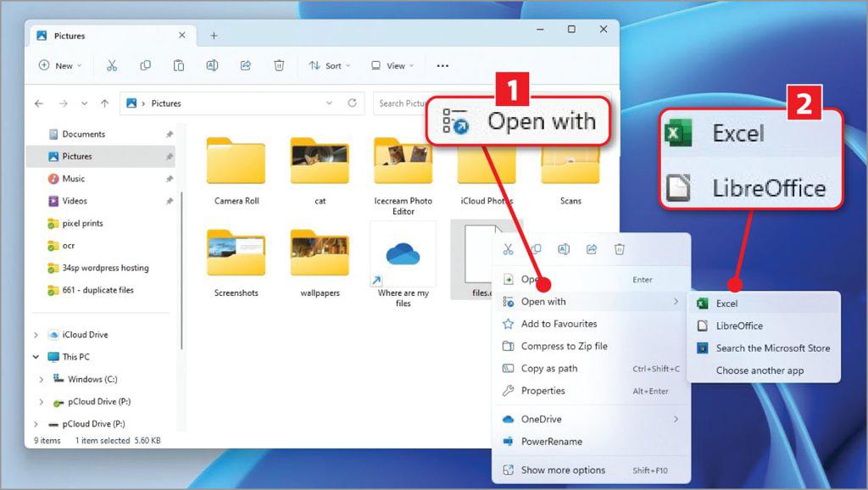Click the Rename icon in Explorer's toolbar

click(212, 66)
